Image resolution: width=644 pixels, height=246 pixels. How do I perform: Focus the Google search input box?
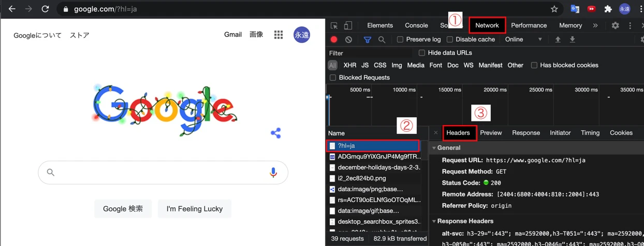pos(163,173)
